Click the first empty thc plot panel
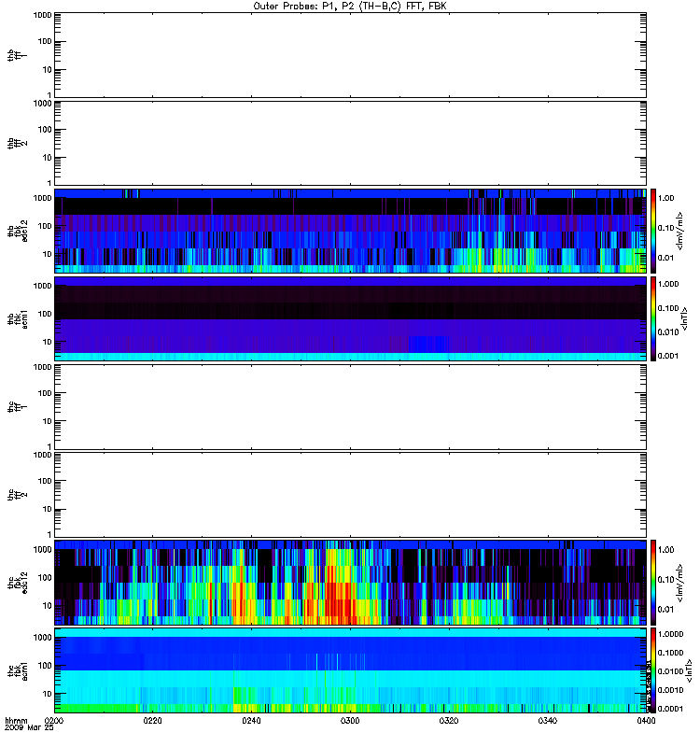The image size is (700, 747). 350,406
